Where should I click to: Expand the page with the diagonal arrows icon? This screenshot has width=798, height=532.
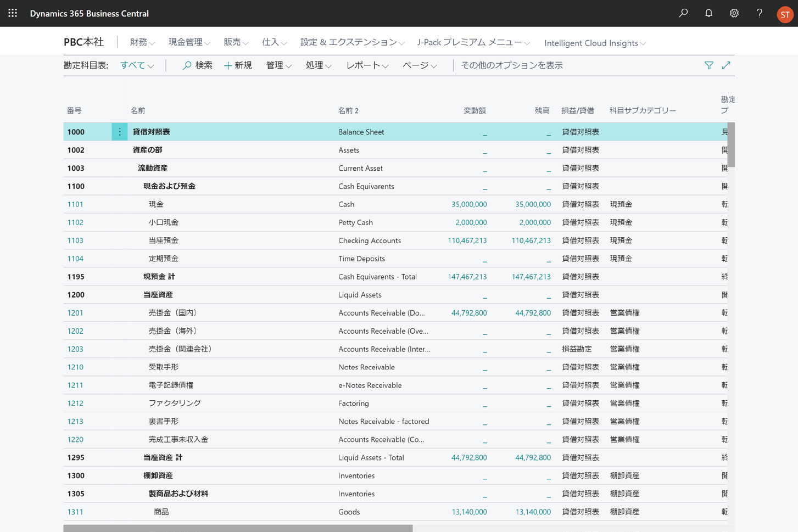pos(726,65)
